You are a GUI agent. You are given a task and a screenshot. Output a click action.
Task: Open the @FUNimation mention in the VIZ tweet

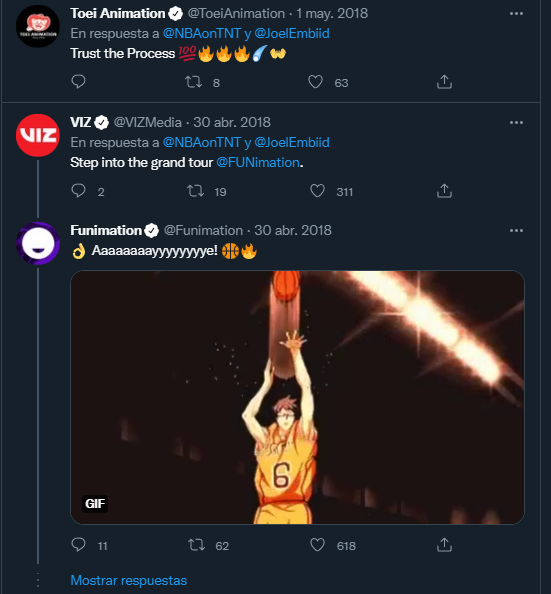pyautogui.click(x=258, y=163)
